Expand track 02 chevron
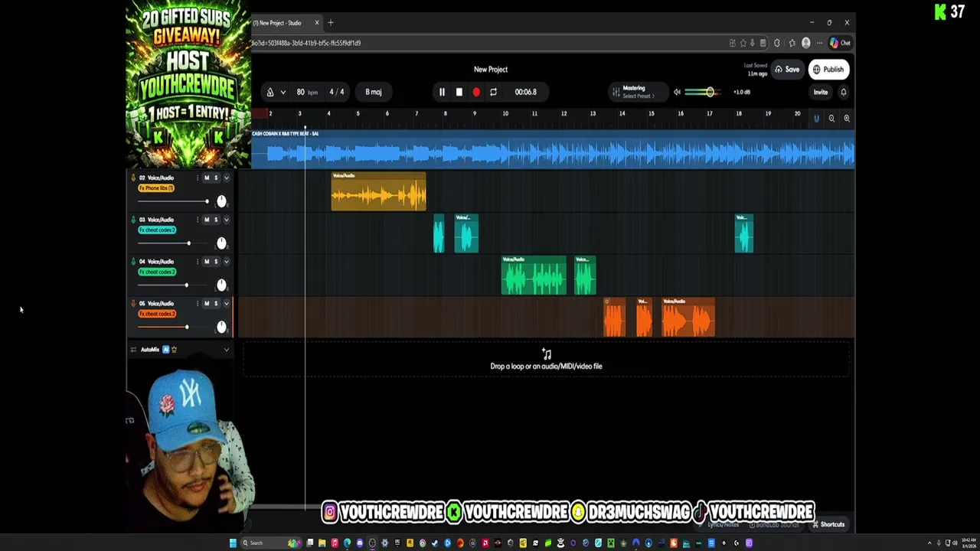Image resolution: width=980 pixels, height=551 pixels. [x=226, y=178]
